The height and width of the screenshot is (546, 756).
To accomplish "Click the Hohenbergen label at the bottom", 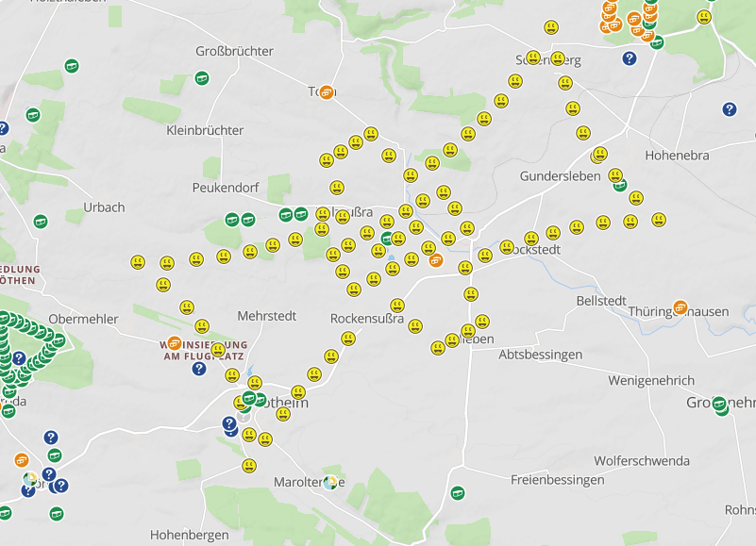I will point(190,535).
